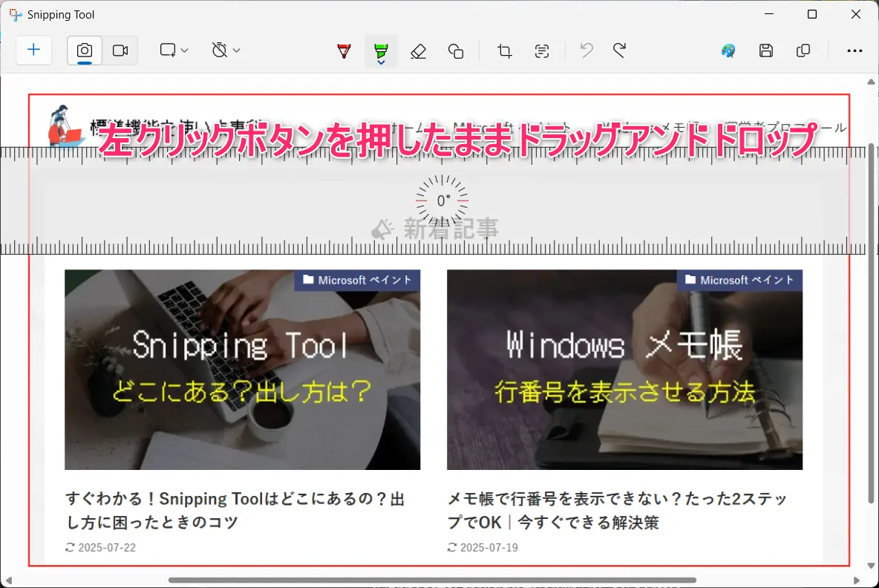Click the Snipping Tool thumbnail in the captured page
The width and height of the screenshot is (879, 588).
pos(242,370)
